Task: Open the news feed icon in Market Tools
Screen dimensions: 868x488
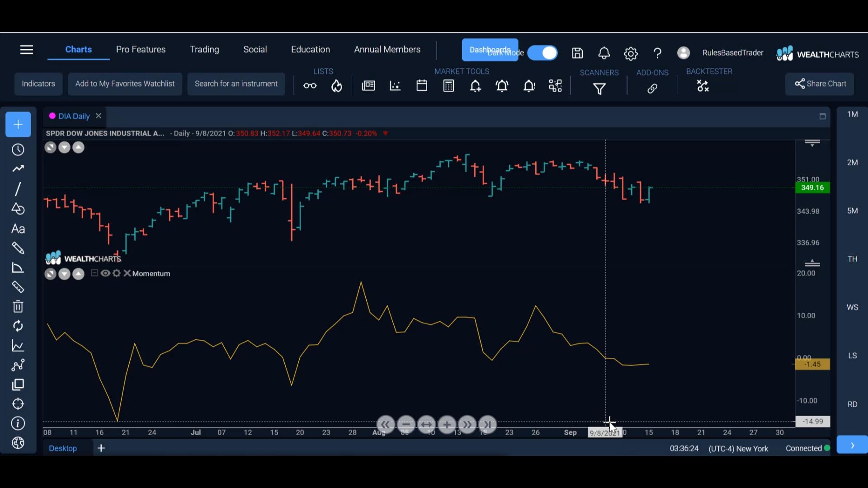Action: (x=368, y=86)
